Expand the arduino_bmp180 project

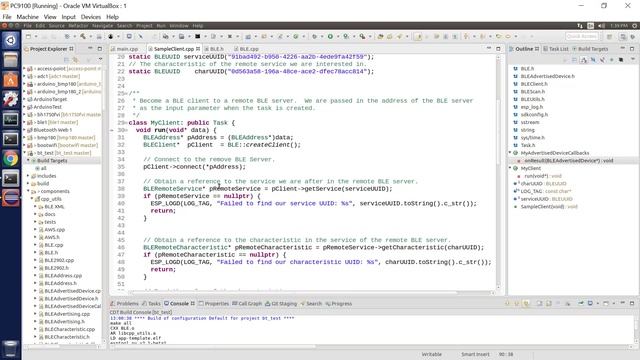(24, 84)
